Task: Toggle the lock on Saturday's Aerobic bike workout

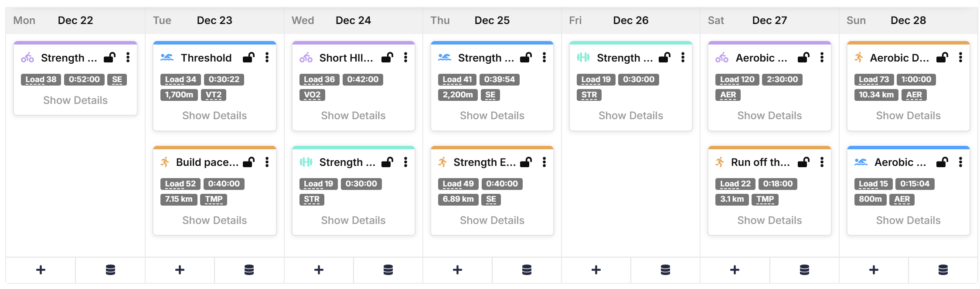Action: (803, 58)
